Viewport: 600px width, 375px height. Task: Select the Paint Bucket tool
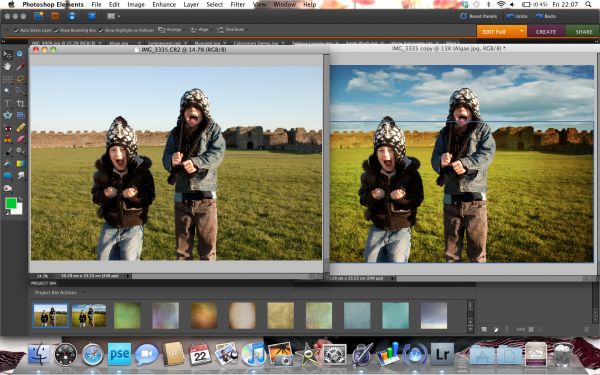(x=7, y=163)
